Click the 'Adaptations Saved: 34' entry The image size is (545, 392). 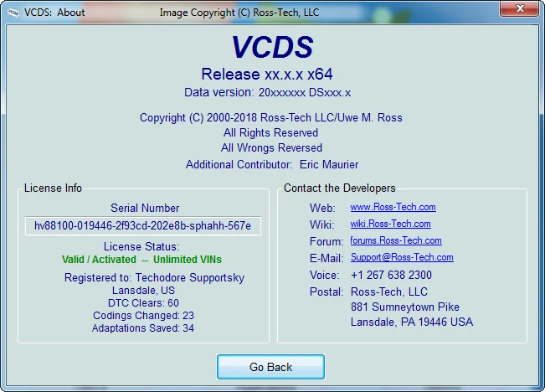point(143,328)
